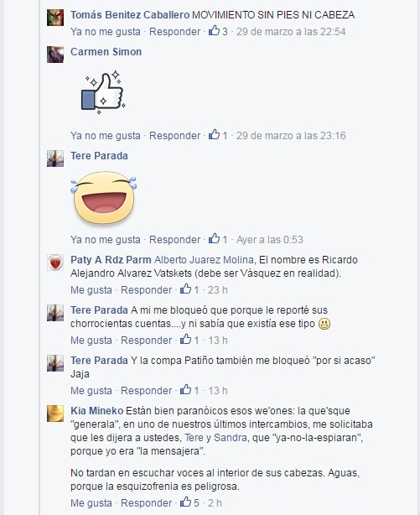Image resolution: width=420 pixels, height=515 pixels.
Task: Click Paty A Rdz Parm's heart avatar
Action: click(55, 263)
